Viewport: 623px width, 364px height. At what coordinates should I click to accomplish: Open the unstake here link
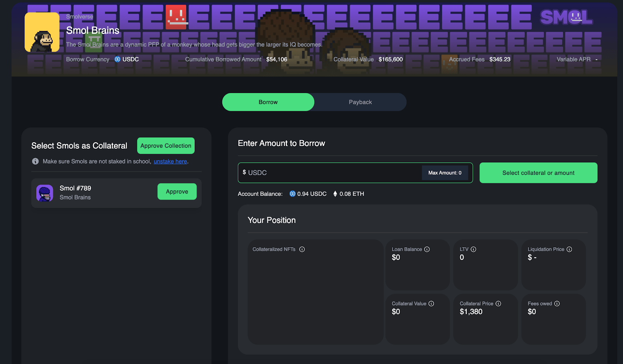(171, 161)
